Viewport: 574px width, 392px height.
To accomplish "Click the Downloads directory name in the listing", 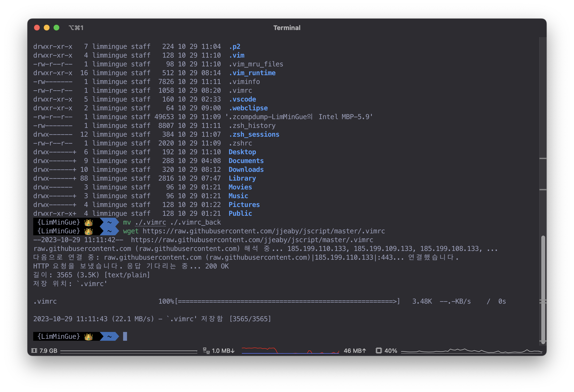I will [246, 170].
